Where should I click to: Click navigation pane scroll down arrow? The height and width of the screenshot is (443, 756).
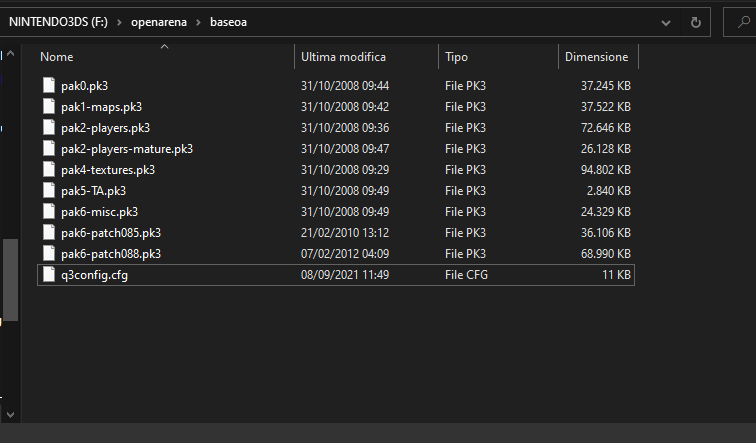click(11, 414)
